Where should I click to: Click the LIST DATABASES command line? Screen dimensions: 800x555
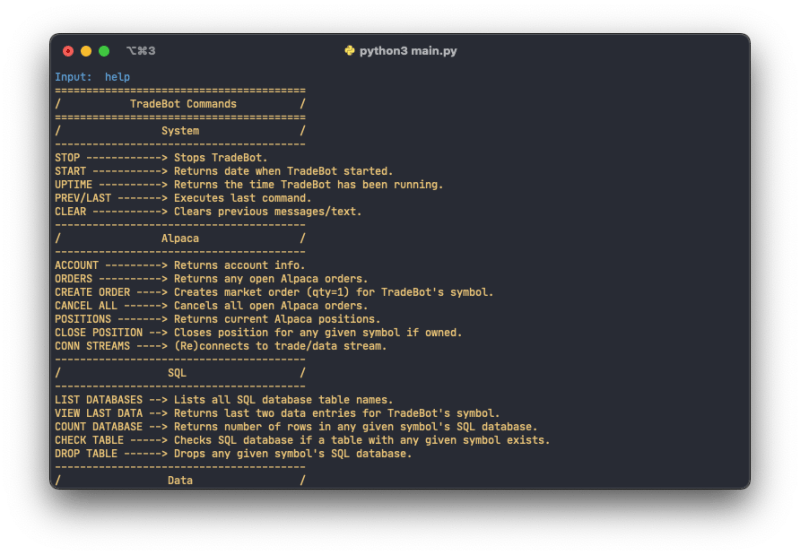(223, 400)
